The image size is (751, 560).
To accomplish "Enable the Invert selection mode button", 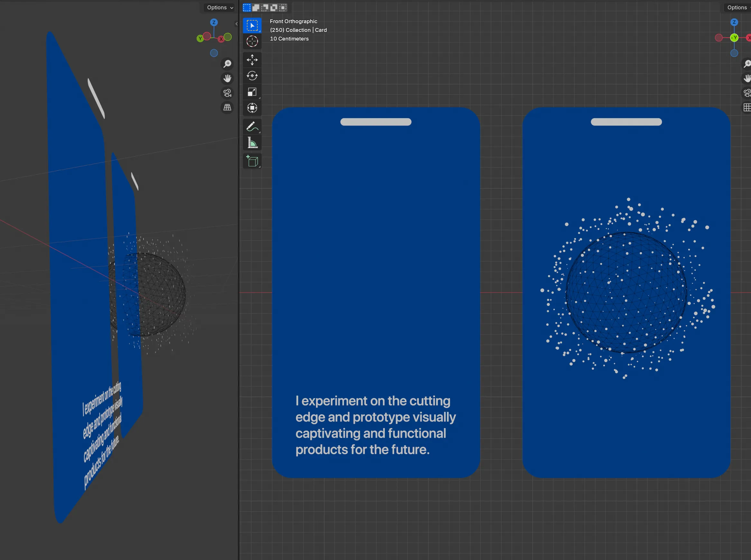I will click(x=274, y=7).
